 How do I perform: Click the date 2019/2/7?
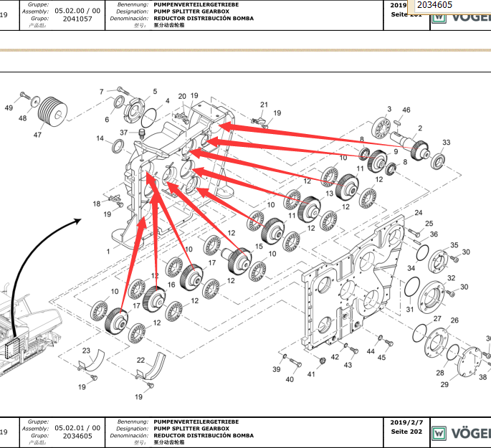[406, 422]
